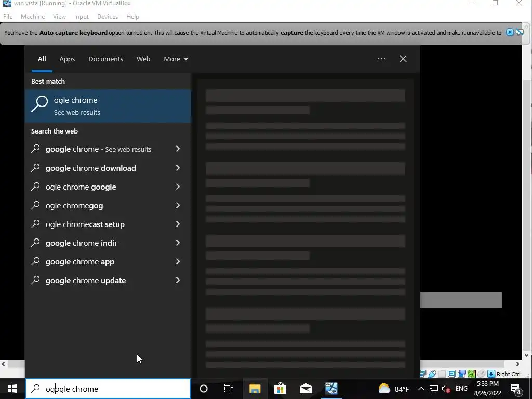Image resolution: width=532 pixels, height=399 pixels.
Task: Switch to the Web search tab
Action: point(143,59)
